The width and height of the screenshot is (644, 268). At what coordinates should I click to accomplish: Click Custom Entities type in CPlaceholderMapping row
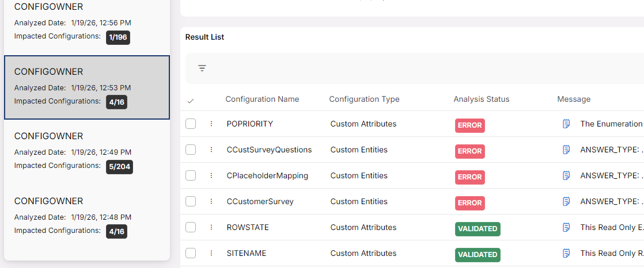click(x=359, y=175)
